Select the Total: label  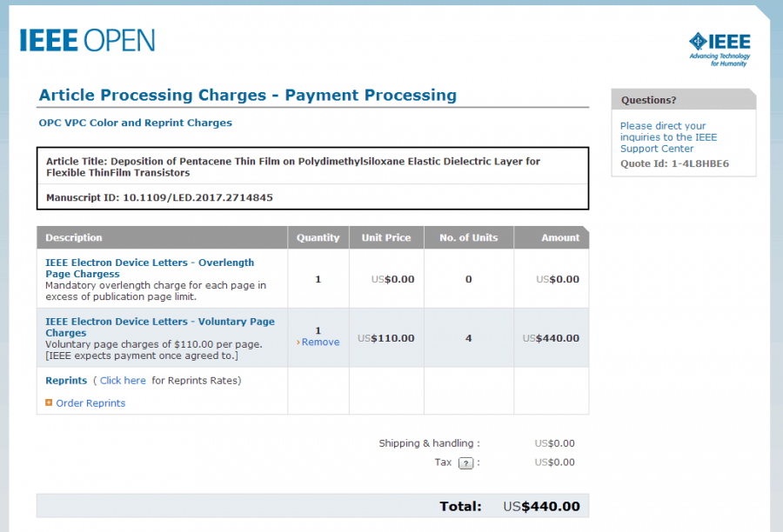click(x=460, y=506)
